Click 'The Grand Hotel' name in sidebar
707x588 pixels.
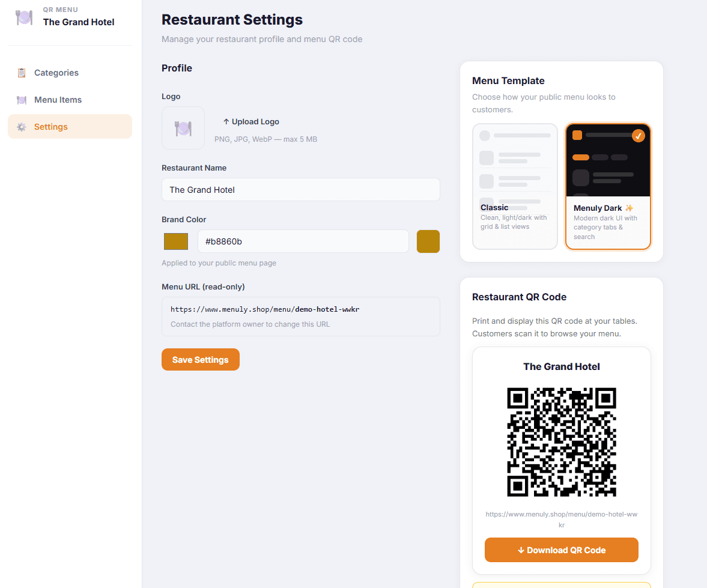pyautogui.click(x=79, y=22)
